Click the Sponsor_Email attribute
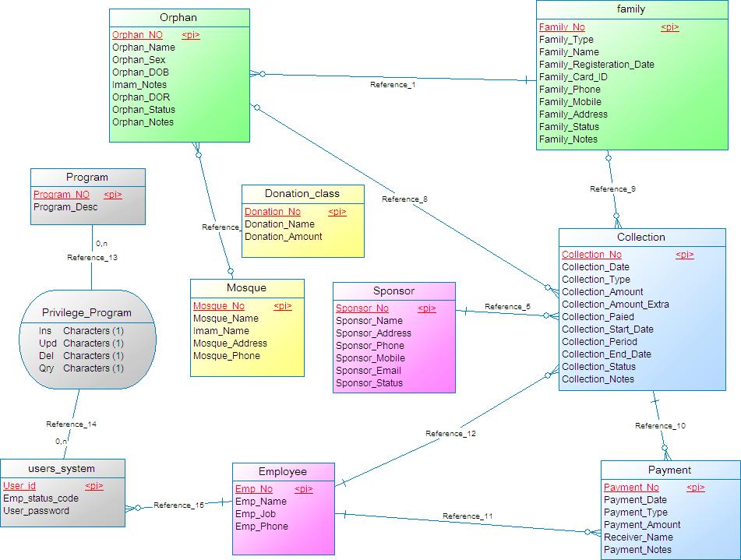The width and height of the screenshot is (741, 560). point(368,371)
